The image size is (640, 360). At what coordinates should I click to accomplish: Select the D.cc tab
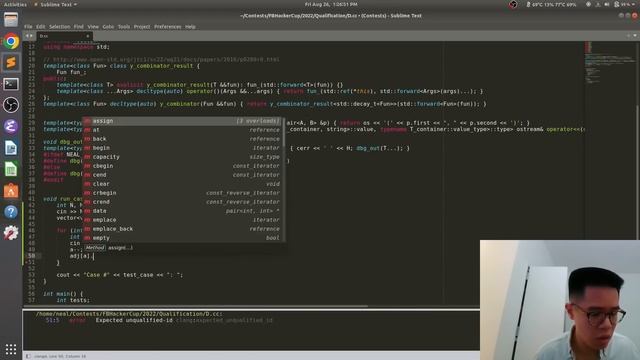coord(64,36)
